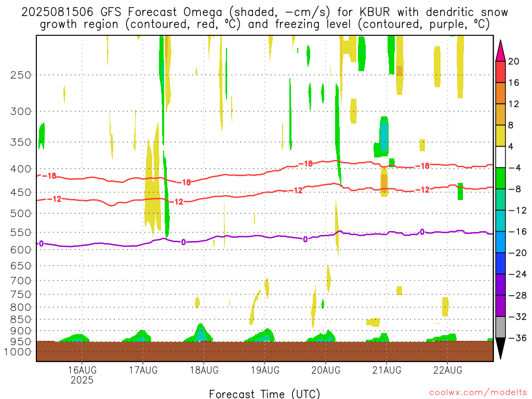This screenshot has width=532, height=399.
Task: Pick the bright green -4-to-8 colorbar segment
Action: click(x=500, y=179)
